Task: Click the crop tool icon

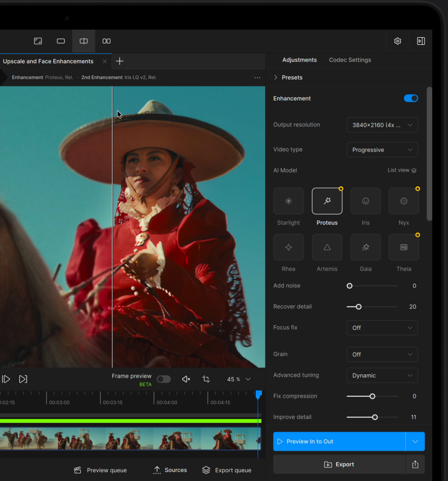Action: (x=206, y=379)
